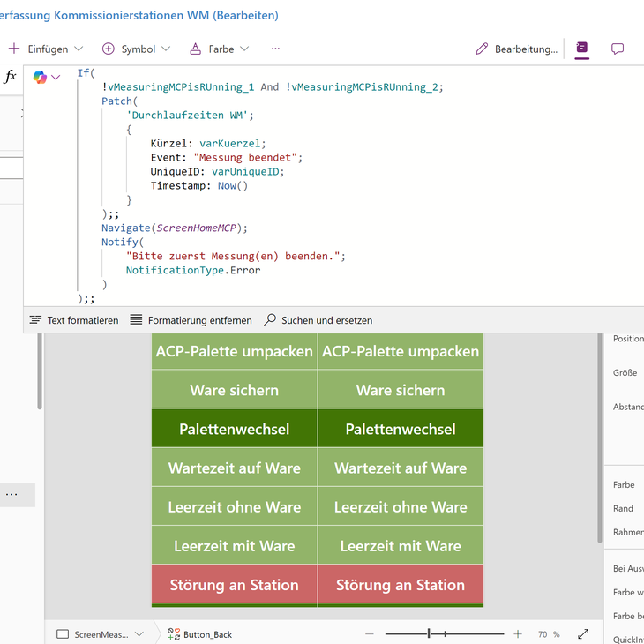Click the Bearbeitung mode button
The image size is (644, 644).
pyautogui.click(x=516, y=49)
